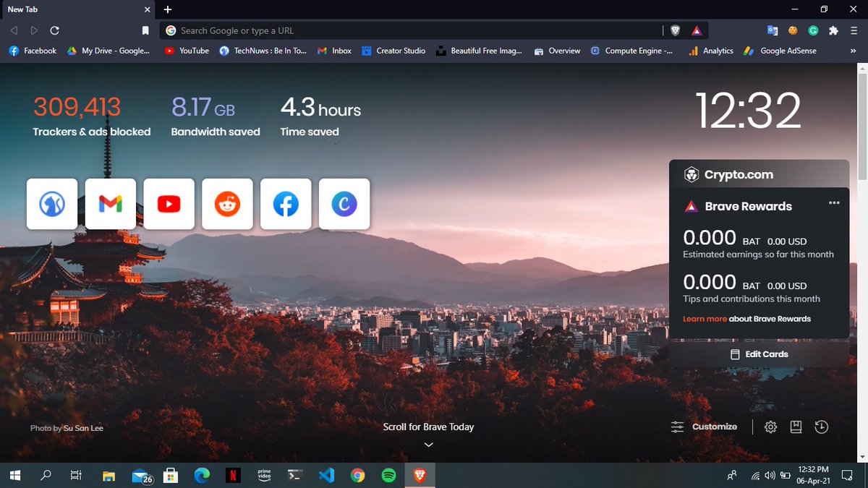This screenshot has height=488, width=868.
Task: Open a new tab with plus button
Action: click(x=168, y=9)
